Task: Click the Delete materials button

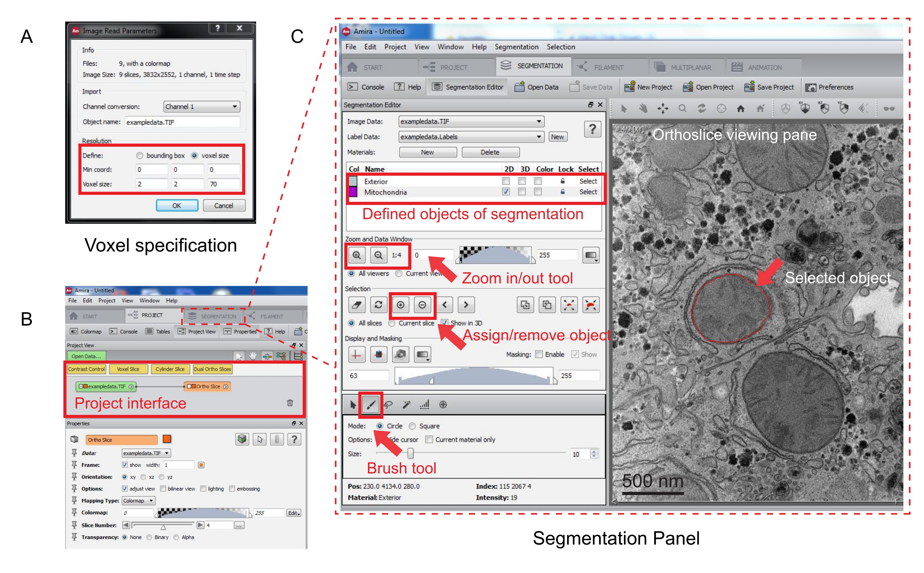Action: (490, 152)
